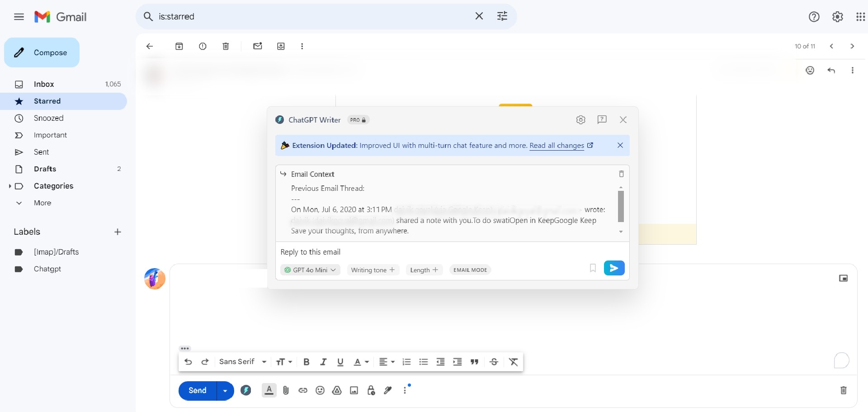The width and height of the screenshot is (868, 412).
Task: Add a Length option
Action: [x=424, y=270]
